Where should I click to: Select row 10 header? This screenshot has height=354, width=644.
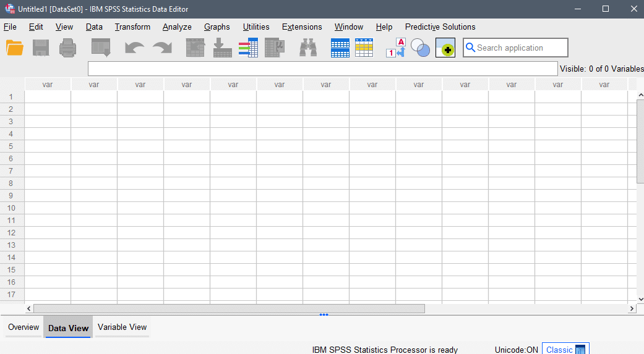[x=11, y=208]
